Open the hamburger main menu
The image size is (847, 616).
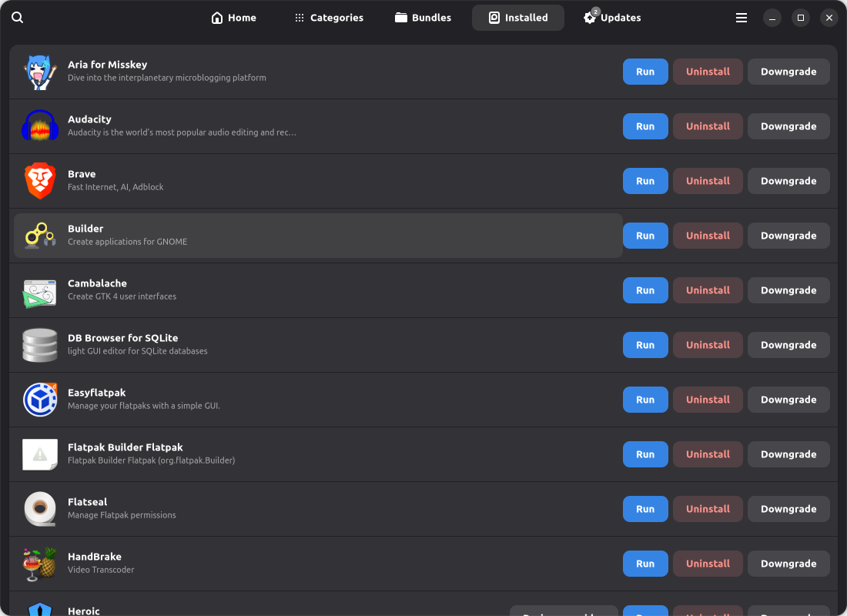741,18
